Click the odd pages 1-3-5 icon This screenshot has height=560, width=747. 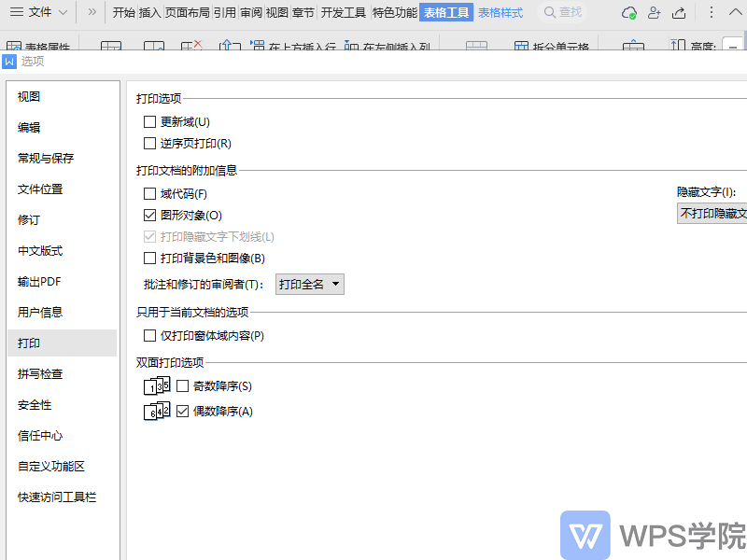pos(157,385)
